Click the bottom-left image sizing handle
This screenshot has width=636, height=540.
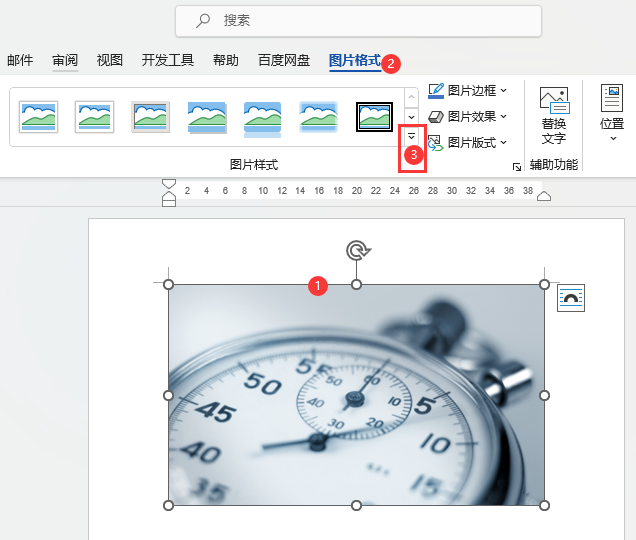168,506
